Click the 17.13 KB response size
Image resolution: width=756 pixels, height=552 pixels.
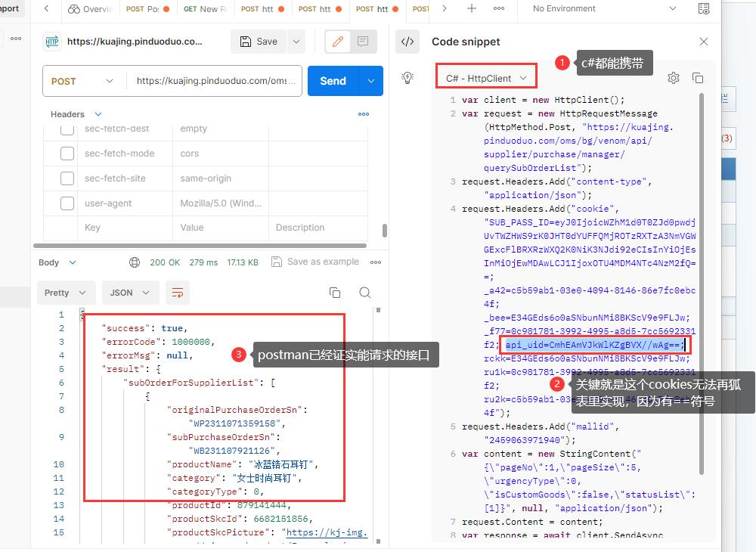click(243, 262)
